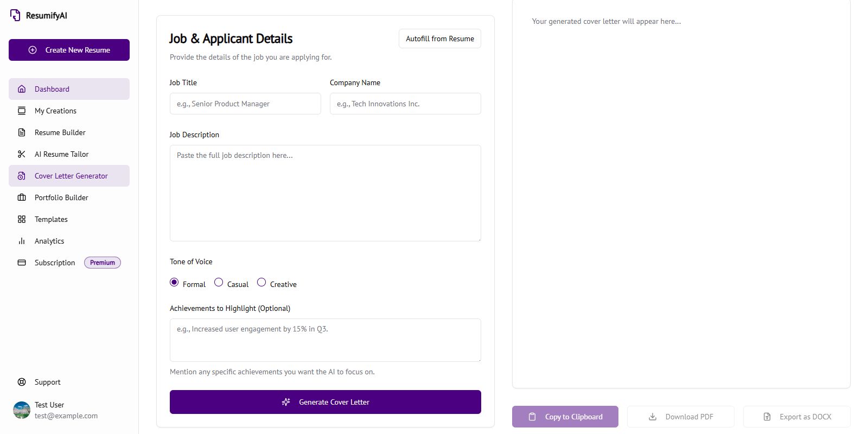Click inside the Job Description text area
Viewport: 868px width, 434px height.
(325, 193)
